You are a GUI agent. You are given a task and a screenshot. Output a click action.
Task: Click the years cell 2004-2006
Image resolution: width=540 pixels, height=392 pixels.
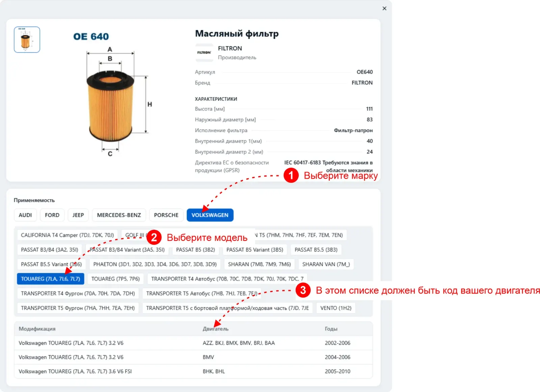tap(337, 357)
